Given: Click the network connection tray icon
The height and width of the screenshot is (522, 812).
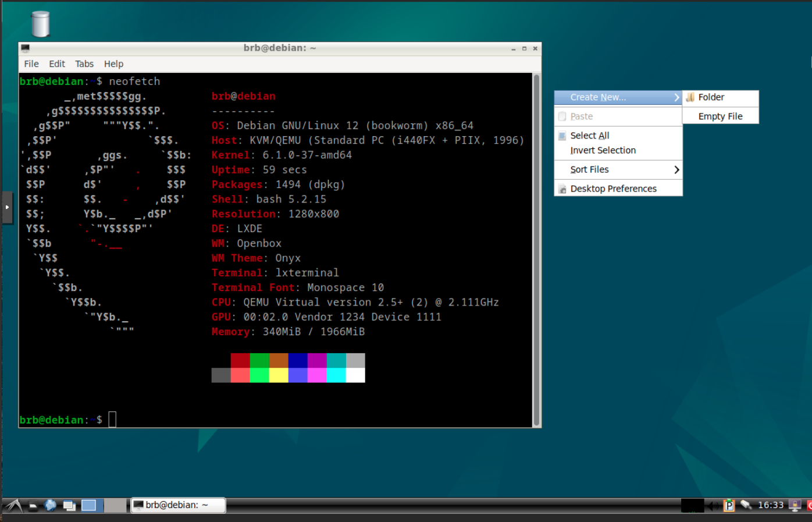Looking at the screenshot, I should pyautogui.click(x=746, y=505).
